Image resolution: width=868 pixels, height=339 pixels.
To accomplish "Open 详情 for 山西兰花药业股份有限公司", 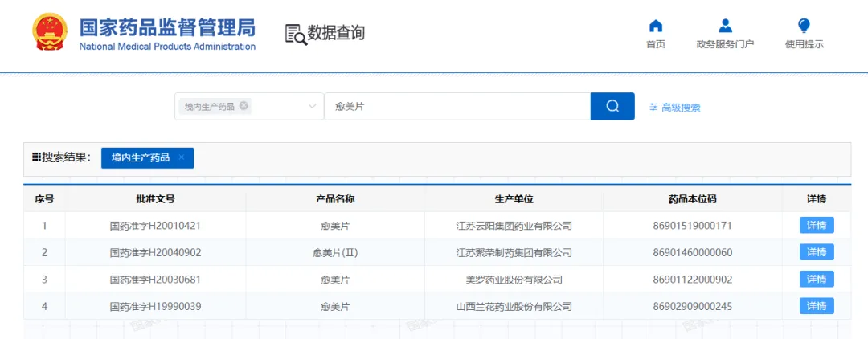I will pyautogui.click(x=817, y=306).
